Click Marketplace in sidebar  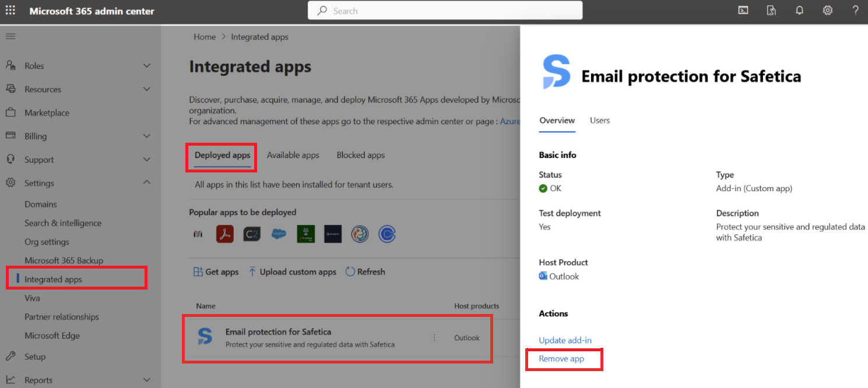(x=47, y=112)
